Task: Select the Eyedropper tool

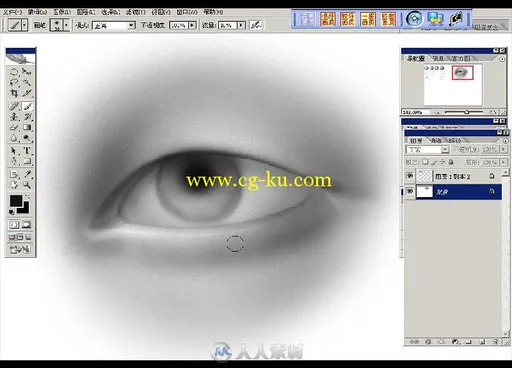Action: (x=27, y=174)
